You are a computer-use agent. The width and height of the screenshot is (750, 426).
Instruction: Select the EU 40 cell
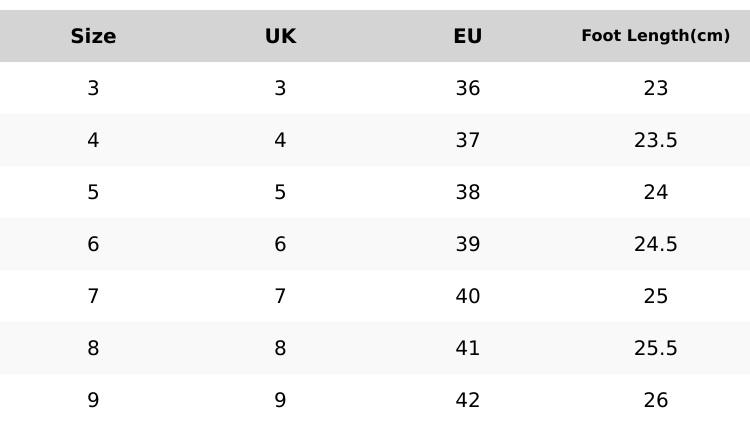[x=468, y=296]
